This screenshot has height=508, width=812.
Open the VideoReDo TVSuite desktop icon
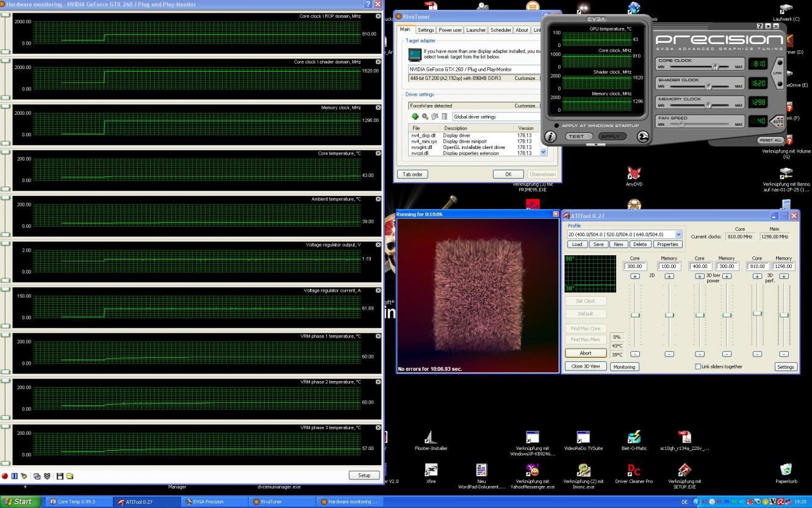tap(583, 440)
